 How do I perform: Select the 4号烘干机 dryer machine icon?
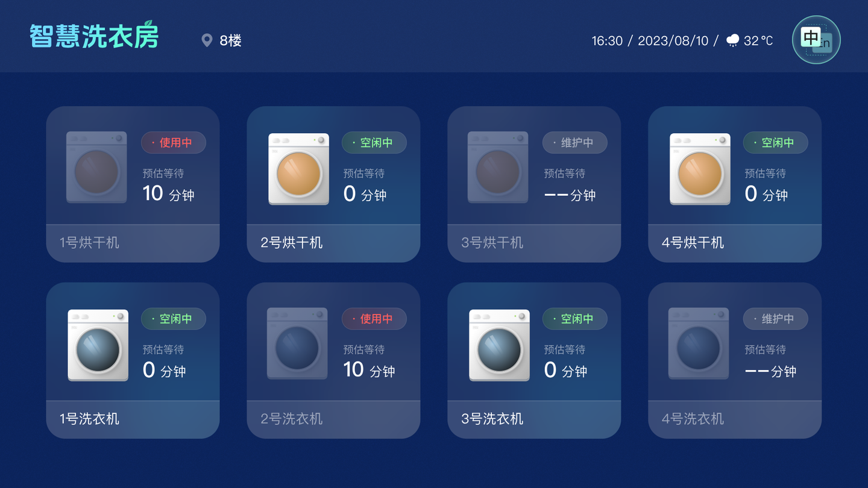tap(700, 169)
